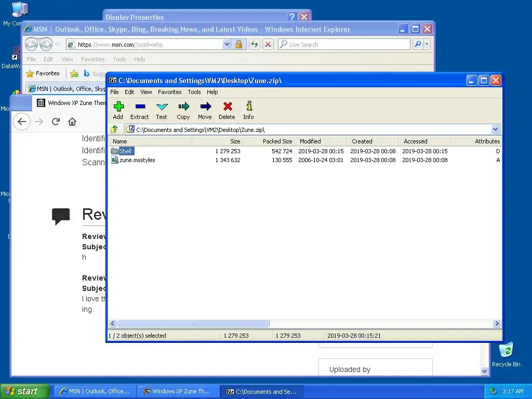Sort by the Created column
The height and width of the screenshot is (399, 532).
pyautogui.click(x=373, y=141)
